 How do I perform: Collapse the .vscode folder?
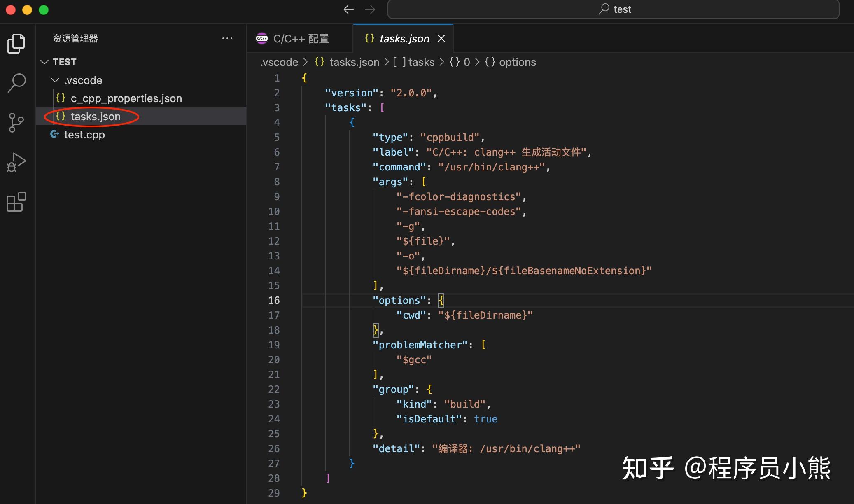tap(55, 80)
